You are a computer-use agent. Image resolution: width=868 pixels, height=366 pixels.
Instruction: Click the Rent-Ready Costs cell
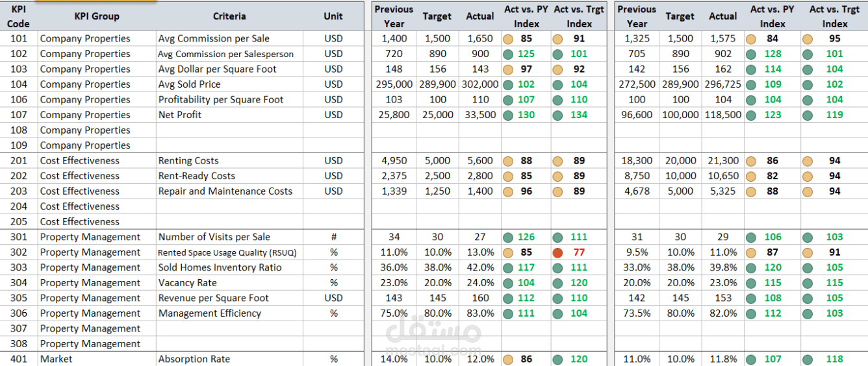tap(229, 176)
